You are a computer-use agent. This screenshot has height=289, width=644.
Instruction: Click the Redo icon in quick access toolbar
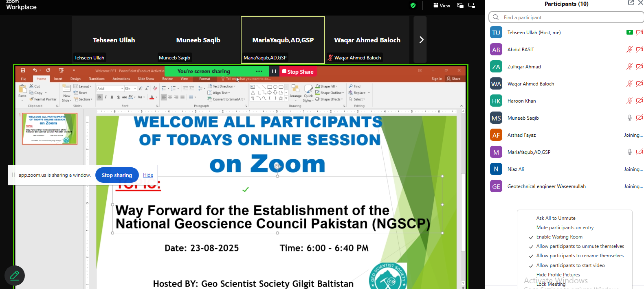click(48, 70)
